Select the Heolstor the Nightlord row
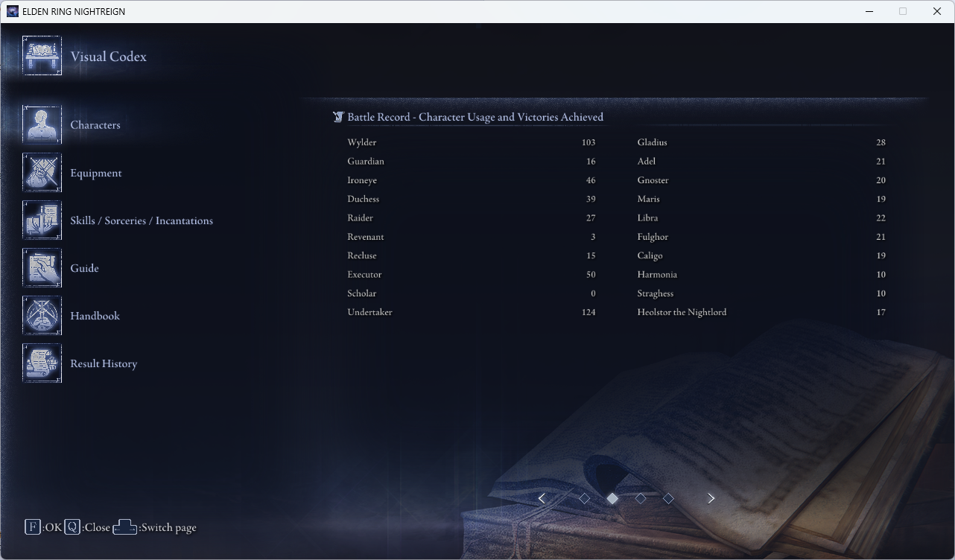This screenshot has height=560, width=955. [x=761, y=312]
